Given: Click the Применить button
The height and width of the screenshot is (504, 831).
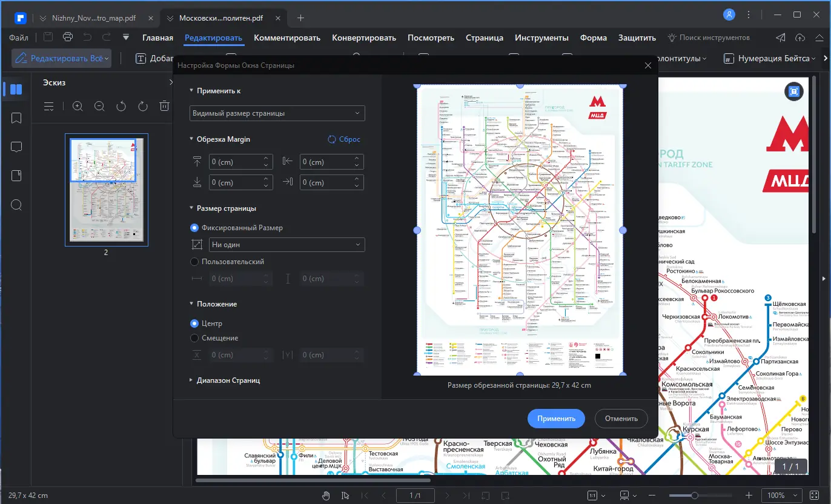Looking at the screenshot, I should [556, 419].
